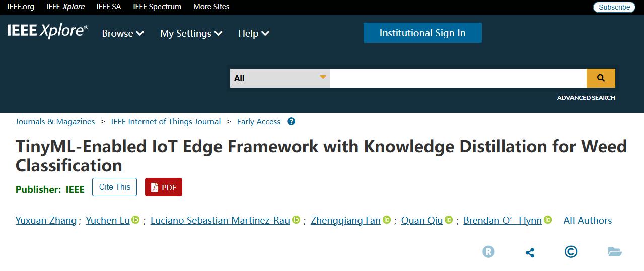The image size is (644, 271).
Task: Open the My Settings dropdown
Action: (191, 33)
